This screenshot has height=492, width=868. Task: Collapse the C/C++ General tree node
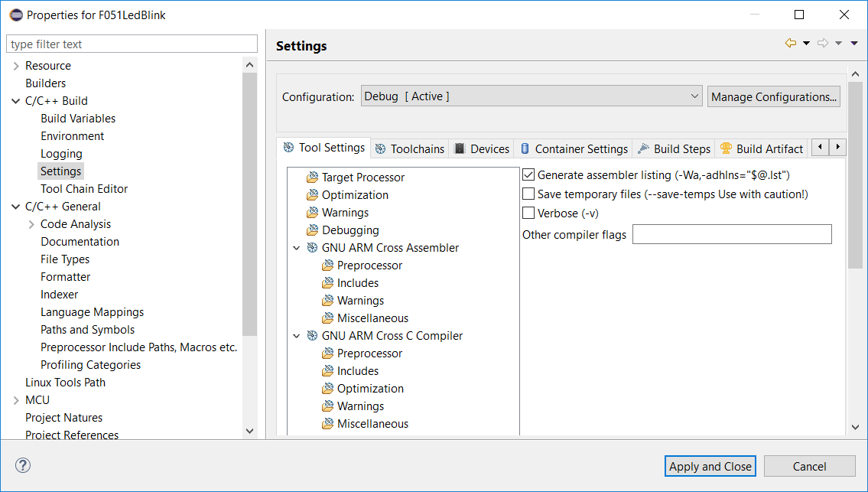pos(16,207)
